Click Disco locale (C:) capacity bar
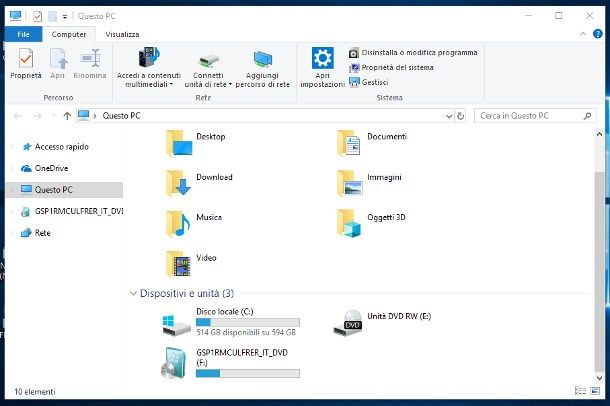Screen dimensions: 610x406 [248, 322]
